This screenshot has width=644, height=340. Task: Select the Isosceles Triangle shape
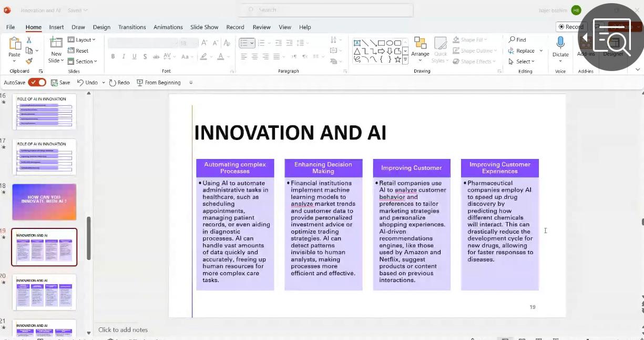357,52
